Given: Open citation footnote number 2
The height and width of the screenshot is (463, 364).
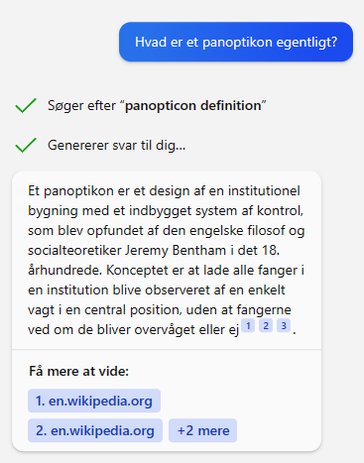Looking at the screenshot, I should point(266,326).
